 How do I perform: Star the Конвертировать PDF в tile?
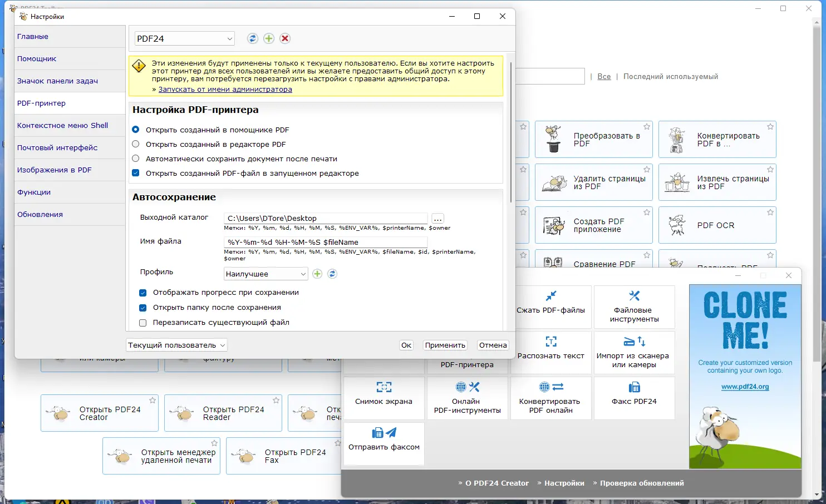tap(770, 127)
